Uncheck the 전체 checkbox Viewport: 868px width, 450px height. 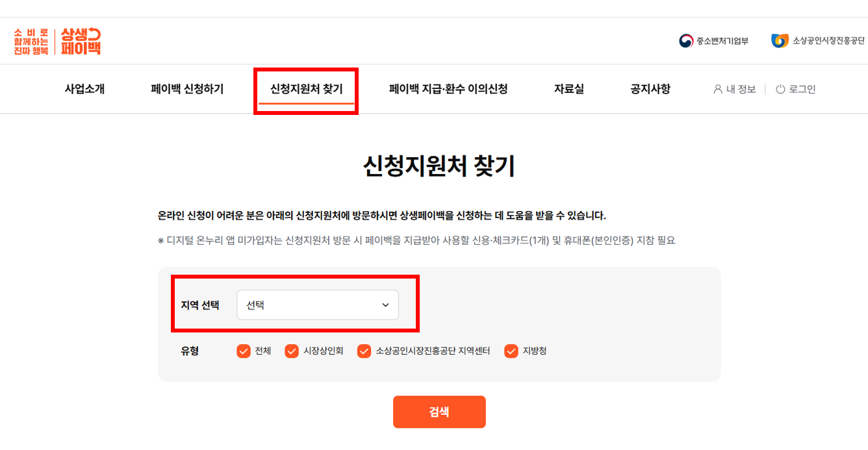click(x=243, y=350)
